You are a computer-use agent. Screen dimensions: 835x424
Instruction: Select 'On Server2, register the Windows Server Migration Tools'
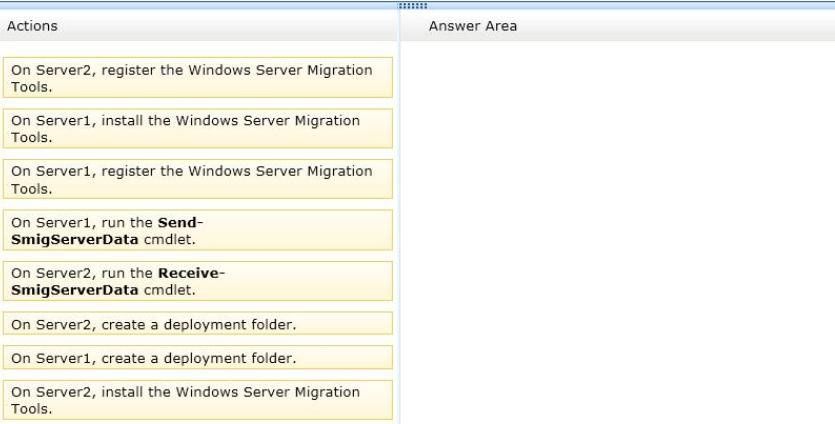point(198,78)
